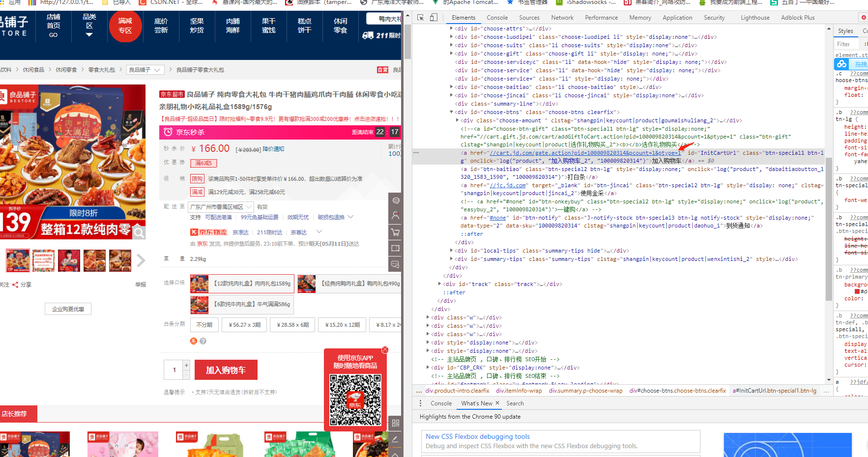Open the 品类区 dropdown in store nav
This screenshot has width=868, height=457.
click(89, 26)
